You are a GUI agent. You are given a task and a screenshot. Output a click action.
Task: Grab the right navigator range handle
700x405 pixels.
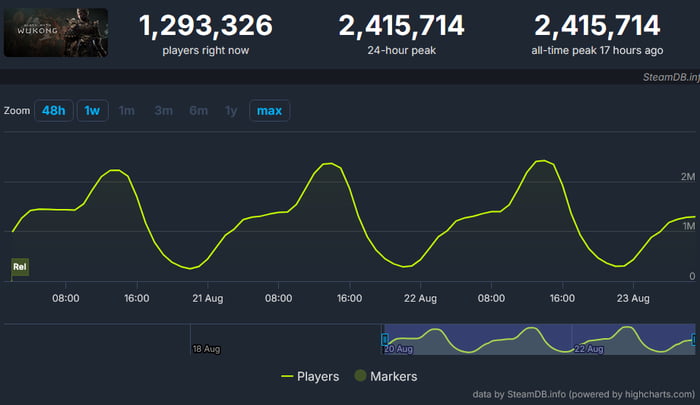coord(694,340)
